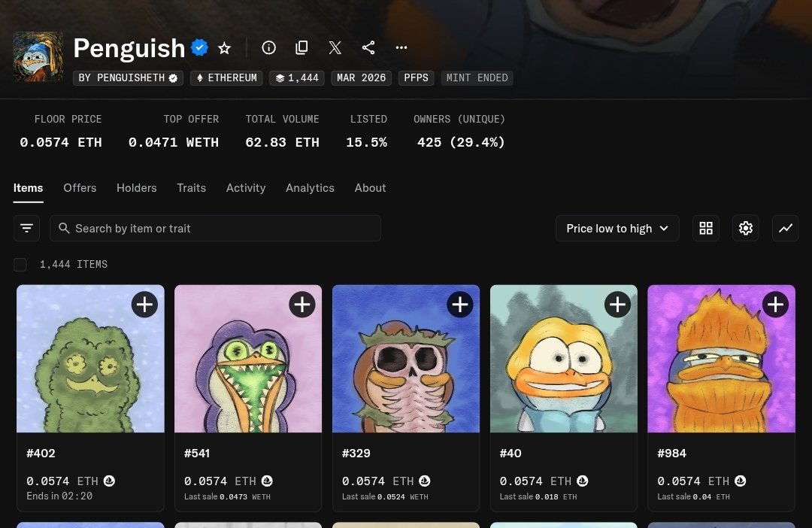Open the yellow hooded penguin #40 image
The height and width of the screenshot is (528, 812).
tap(563, 359)
